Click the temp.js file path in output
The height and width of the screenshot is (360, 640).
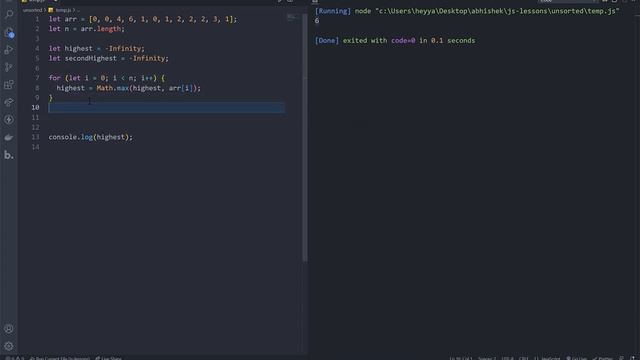tap(497, 11)
